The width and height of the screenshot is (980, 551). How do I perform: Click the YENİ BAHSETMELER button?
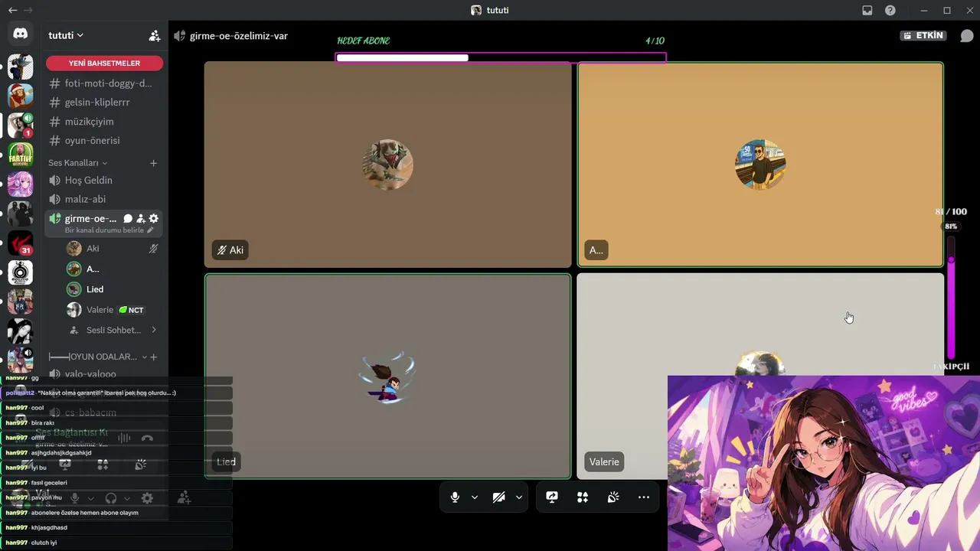coord(104,63)
